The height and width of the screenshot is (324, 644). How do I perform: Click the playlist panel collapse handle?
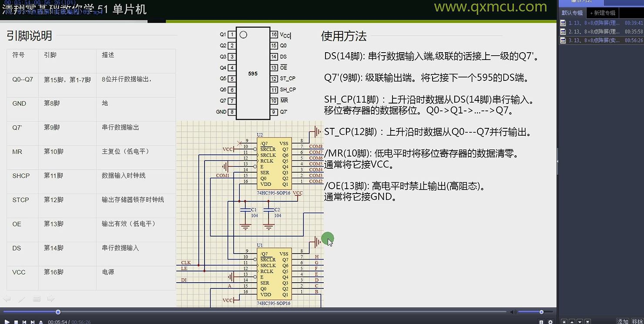pos(557,161)
